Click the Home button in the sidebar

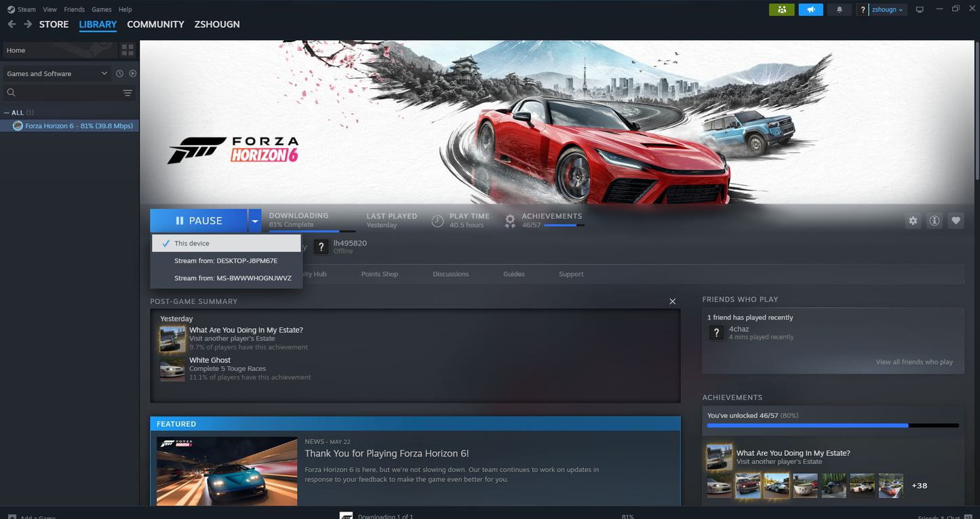point(60,50)
